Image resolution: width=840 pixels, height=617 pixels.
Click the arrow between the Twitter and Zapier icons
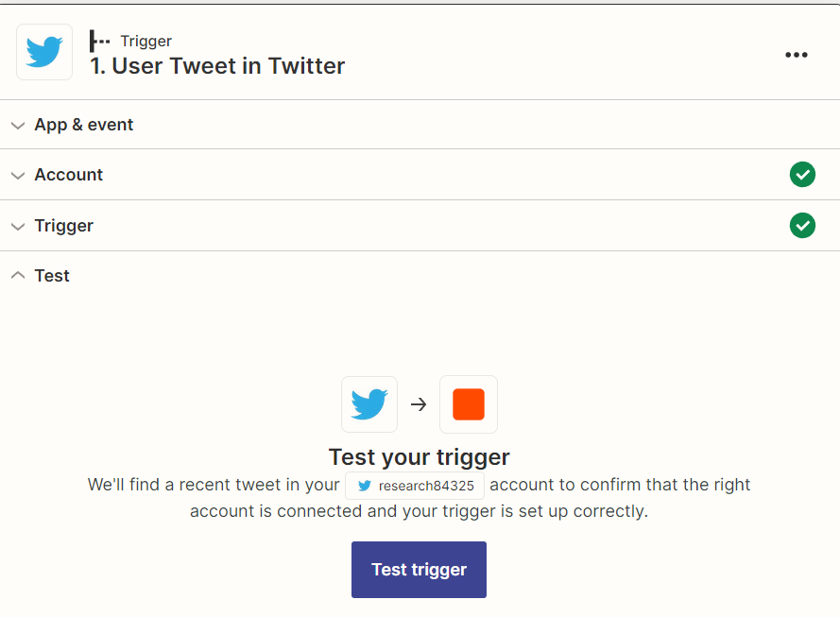click(x=419, y=404)
